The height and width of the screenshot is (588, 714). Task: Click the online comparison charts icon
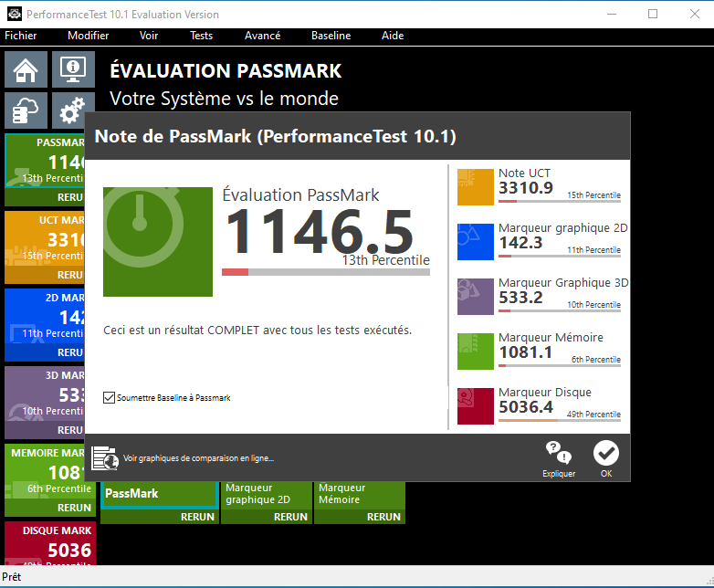(105, 457)
